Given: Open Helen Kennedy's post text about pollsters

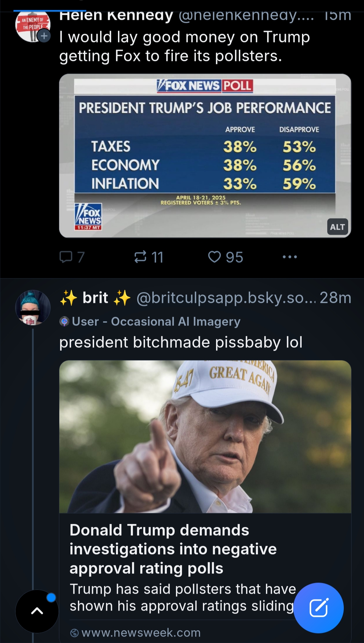Looking at the screenshot, I should tap(184, 46).
